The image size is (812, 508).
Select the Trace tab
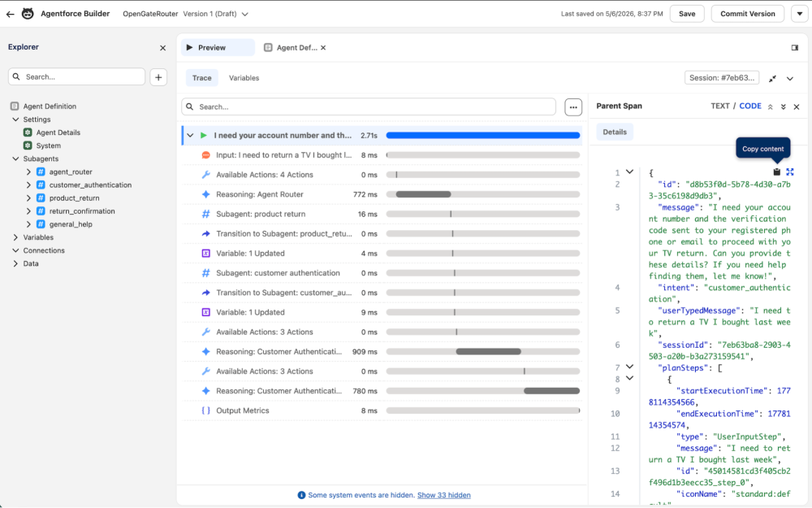pos(202,78)
